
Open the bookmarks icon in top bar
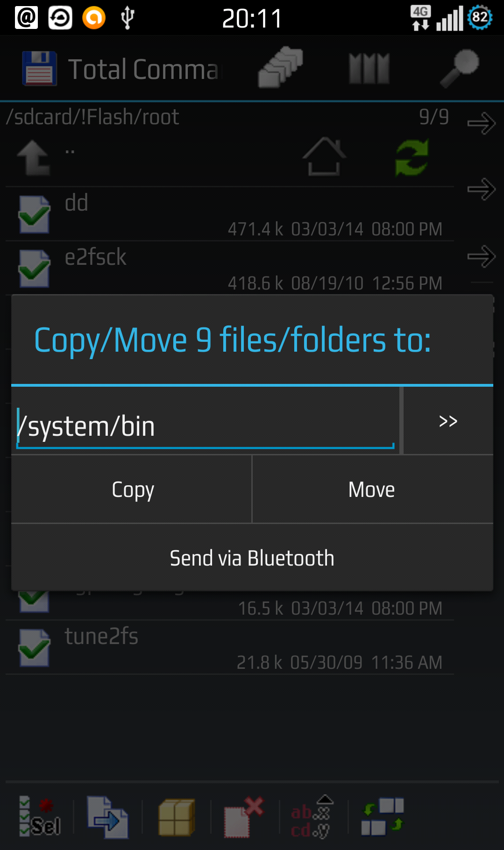click(x=369, y=68)
